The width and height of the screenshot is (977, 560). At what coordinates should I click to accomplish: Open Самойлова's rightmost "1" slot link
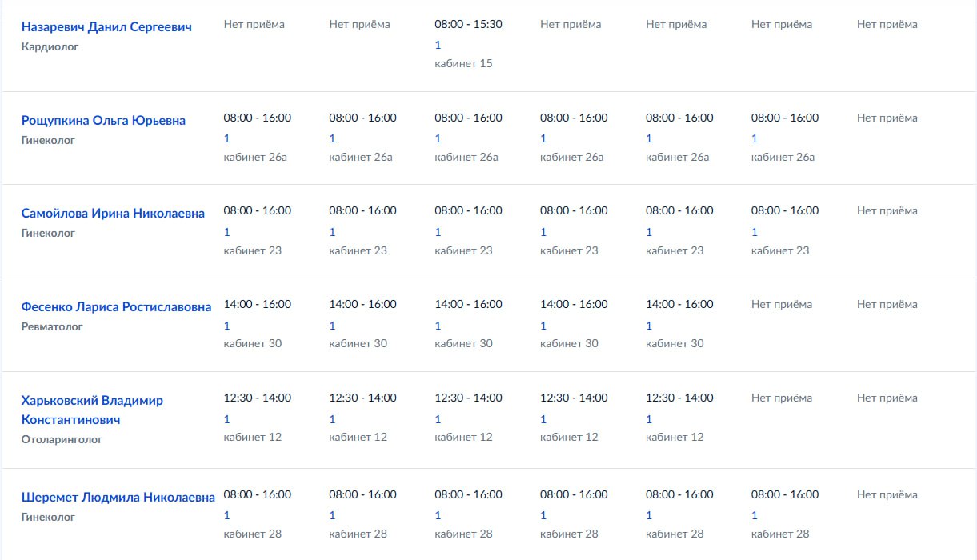[x=754, y=232]
